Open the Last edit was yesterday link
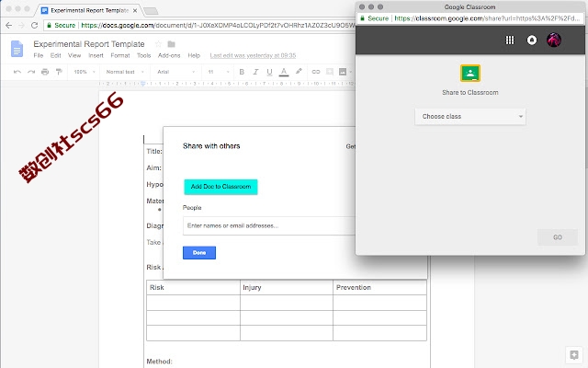This screenshot has width=588, height=368. [x=253, y=55]
